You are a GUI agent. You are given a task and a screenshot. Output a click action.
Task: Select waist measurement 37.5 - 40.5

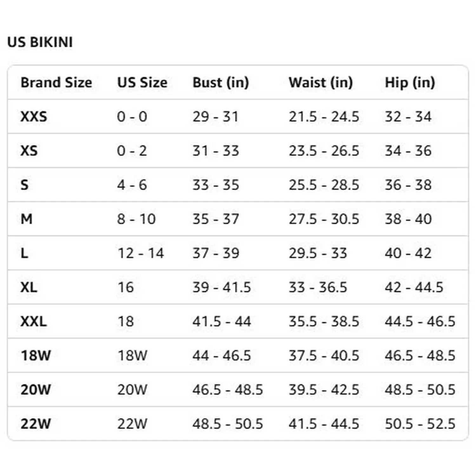324,356
